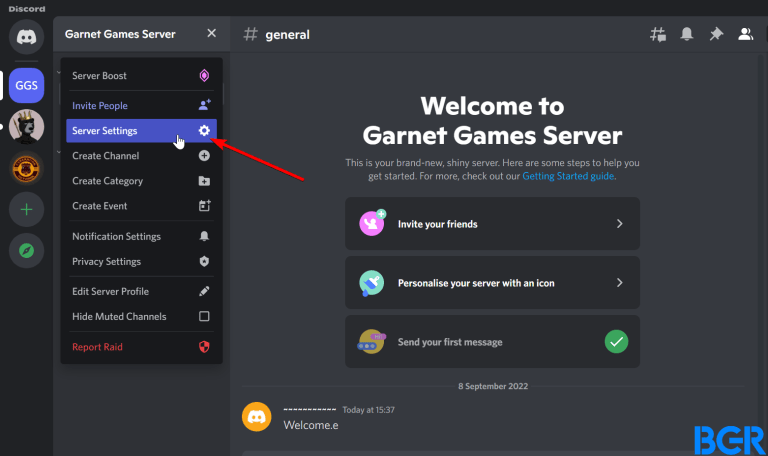Click the Edit Server Profile pencil icon

(204, 291)
